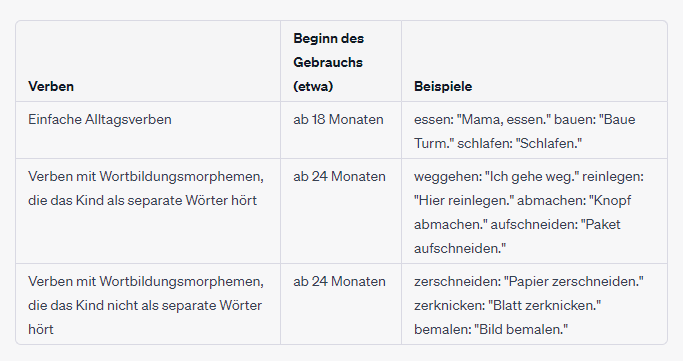
Task: Click the first 'ab 24 Monaten' cell
Action: [339, 176]
